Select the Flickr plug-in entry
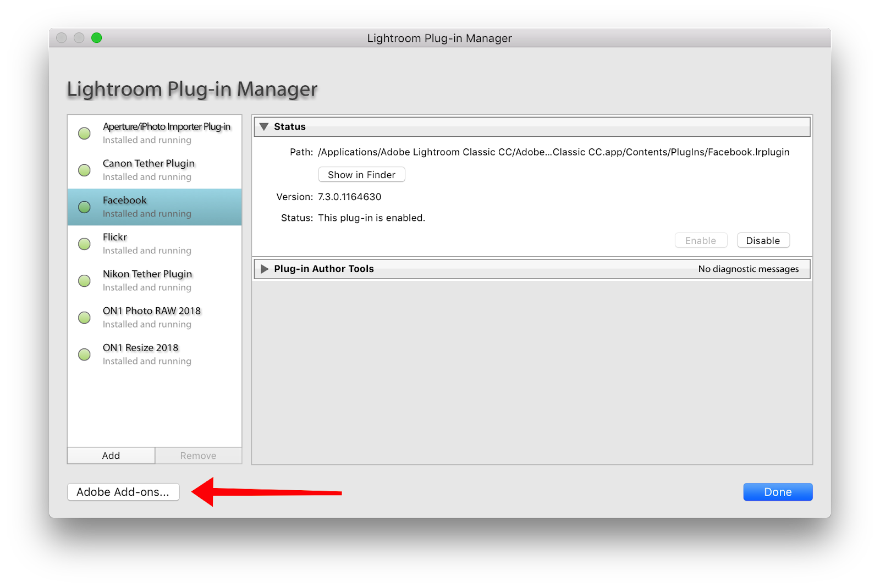 pyautogui.click(x=155, y=244)
